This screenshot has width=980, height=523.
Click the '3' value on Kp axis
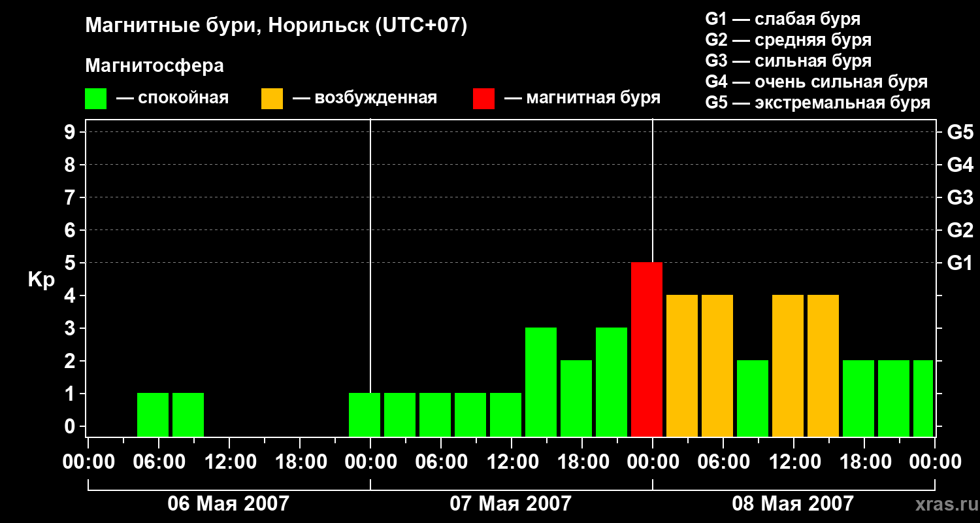[x=71, y=328]
